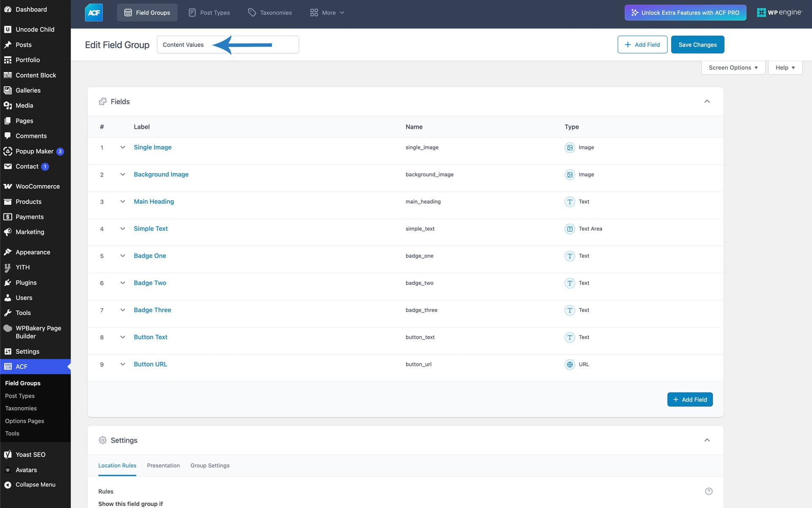Expand the Simple Text field row
Viewport: 812px width, 508px height.
coord(123,229)
